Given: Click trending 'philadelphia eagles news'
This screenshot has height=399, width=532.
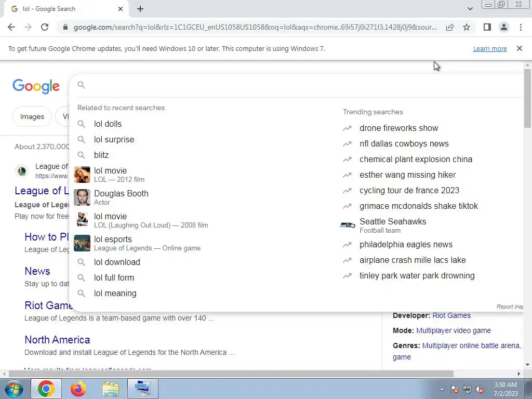Looking at the screenshot, I should click(406, 244).
